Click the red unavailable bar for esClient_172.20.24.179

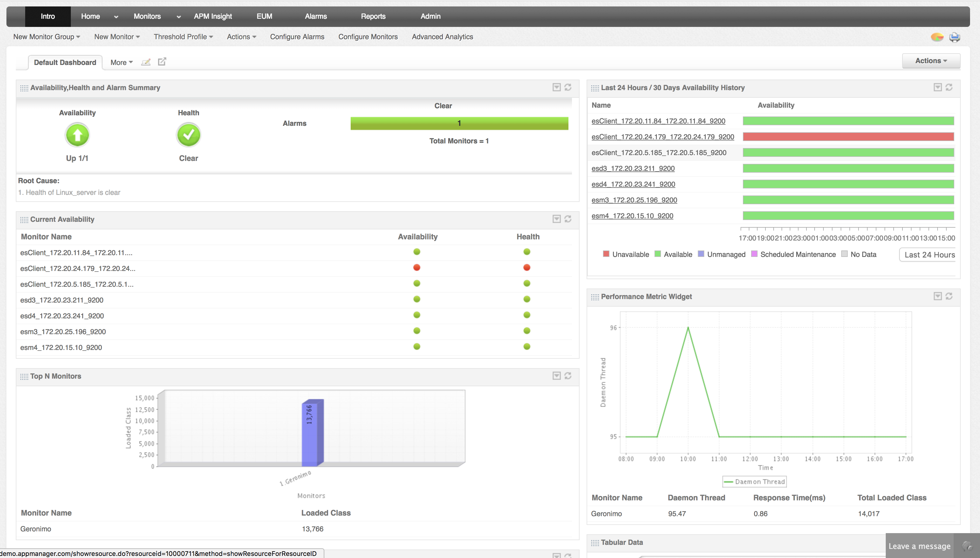point(848,137)
